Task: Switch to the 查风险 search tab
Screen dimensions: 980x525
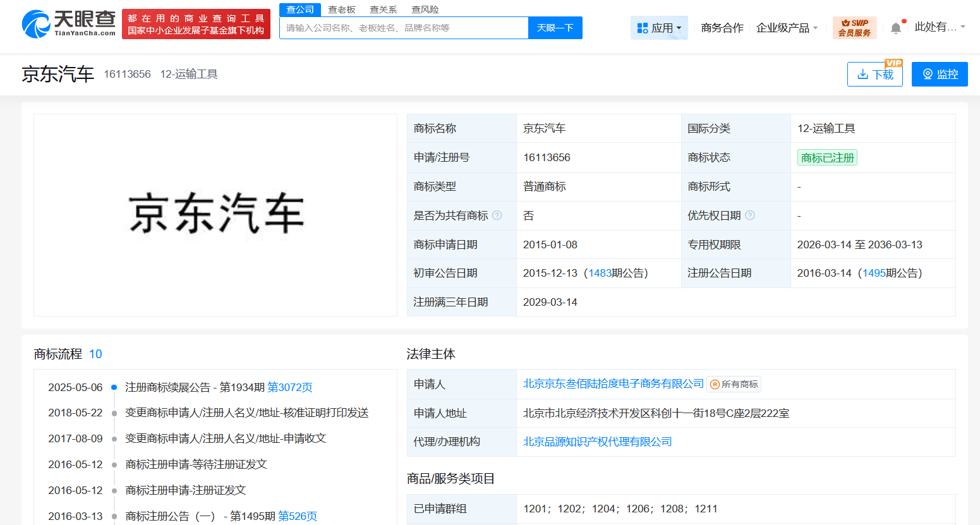Action: [425, 9]
